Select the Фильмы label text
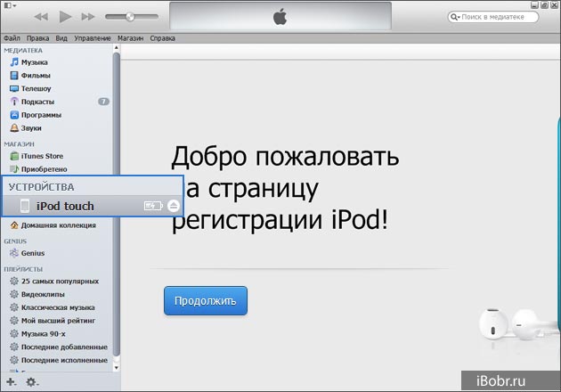Screen dimensions: 561x392 [x=36, y=76]
